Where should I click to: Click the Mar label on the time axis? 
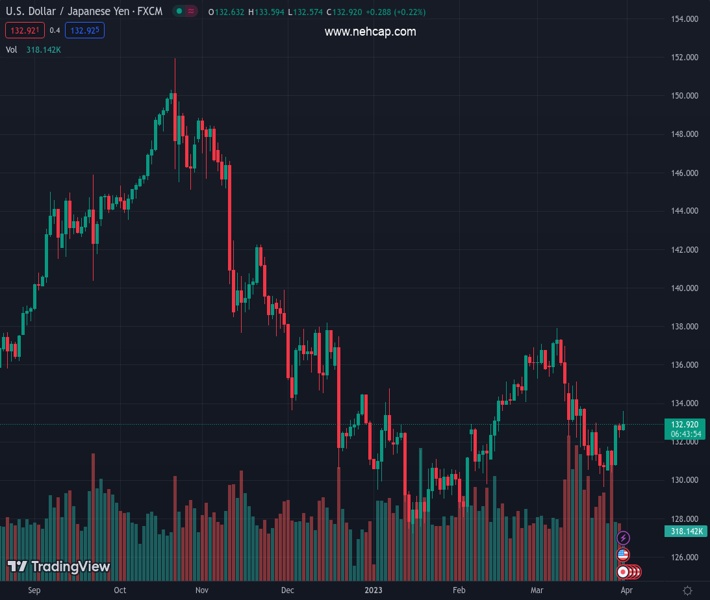click(x=539, y=591)
